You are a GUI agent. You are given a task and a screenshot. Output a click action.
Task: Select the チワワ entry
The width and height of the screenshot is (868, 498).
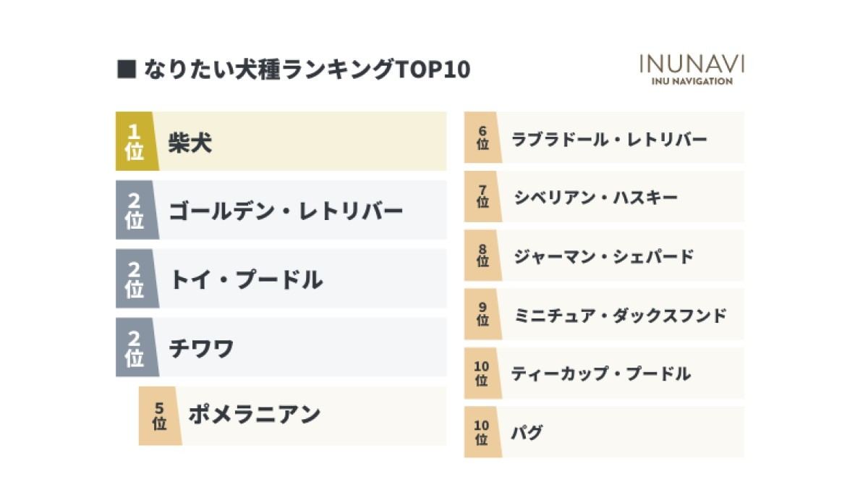pos(281,347)
